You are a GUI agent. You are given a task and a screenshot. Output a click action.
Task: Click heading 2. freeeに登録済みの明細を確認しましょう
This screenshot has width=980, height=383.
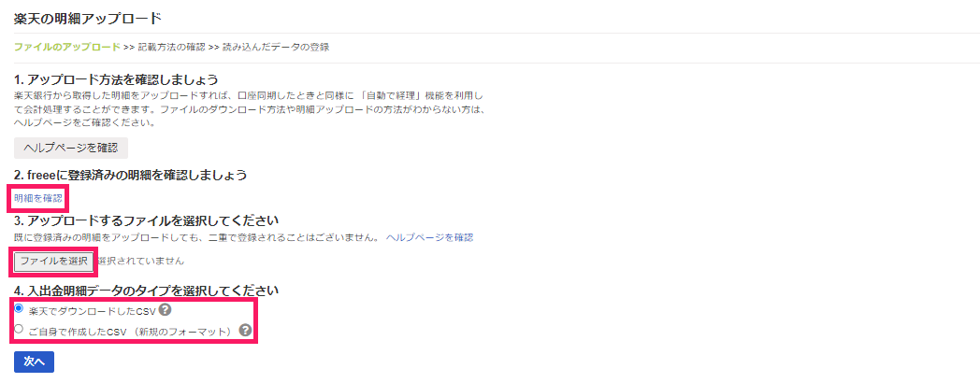coord(130,175)
